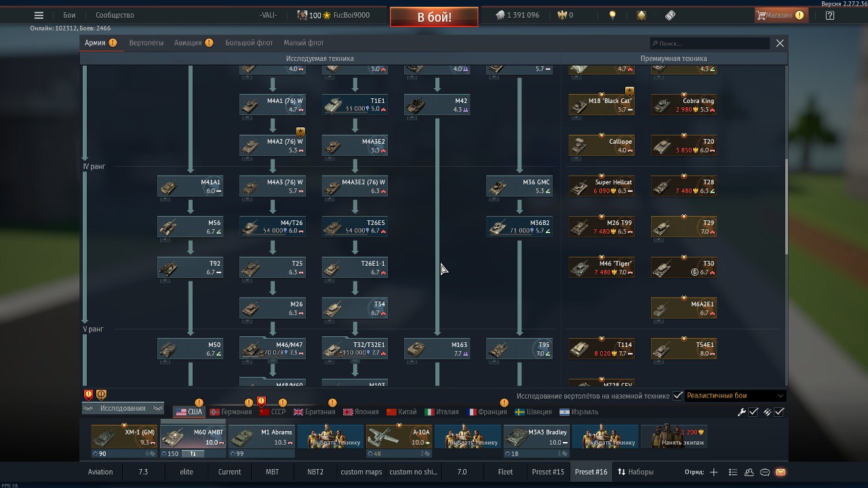Viewport: 868px width, 488px height.
Task: Click the orange shield icon below the tree
Action: tap(101, 394)
